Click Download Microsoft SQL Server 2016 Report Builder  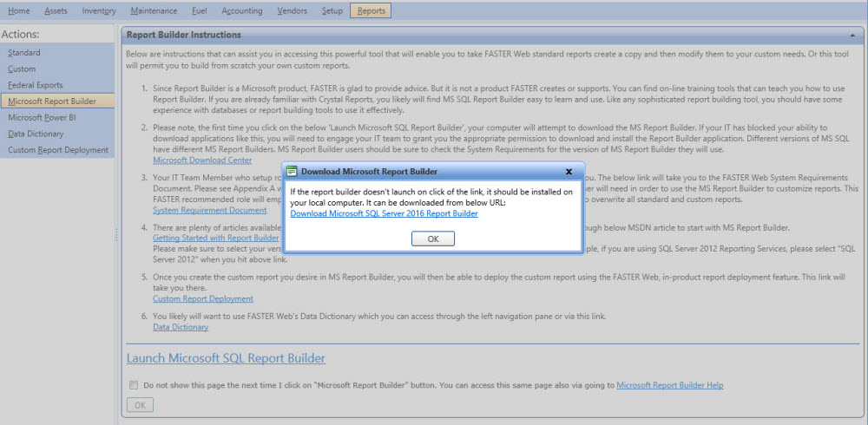(385, 213)
